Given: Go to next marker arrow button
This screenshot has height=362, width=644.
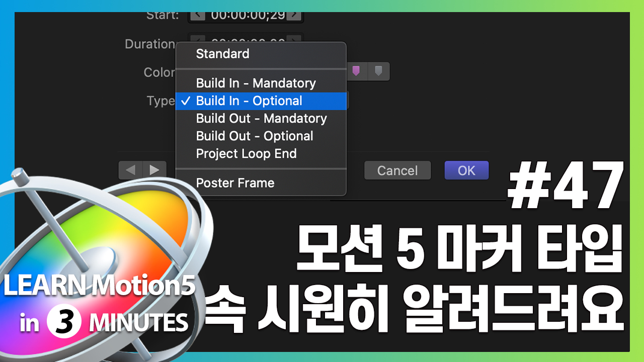Looking at the screenshot, I should [x=155, y=170].
